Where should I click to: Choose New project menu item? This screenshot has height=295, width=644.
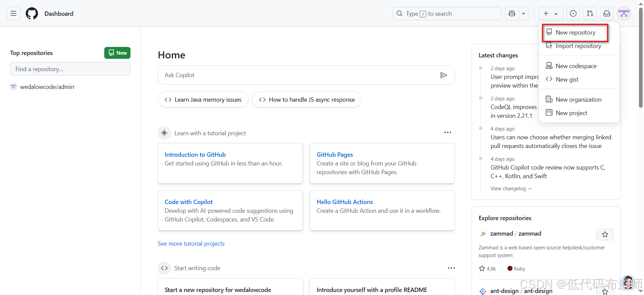click(571, 113)
